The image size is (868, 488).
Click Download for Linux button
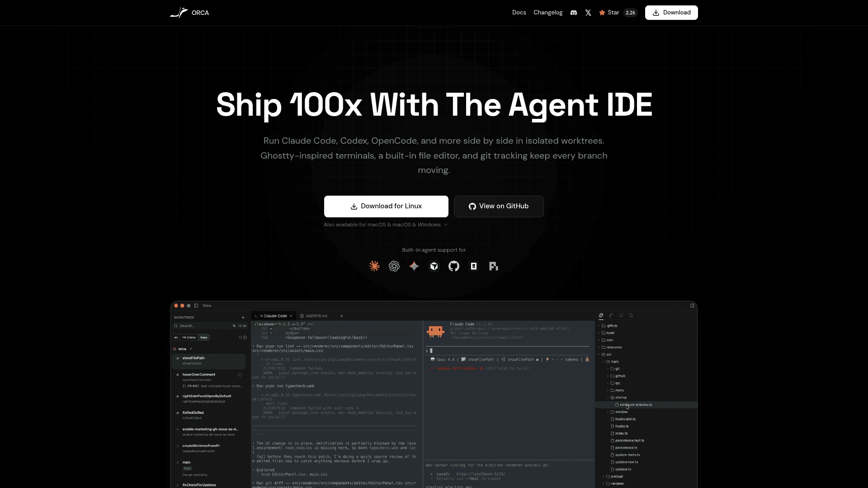[386, 206]
